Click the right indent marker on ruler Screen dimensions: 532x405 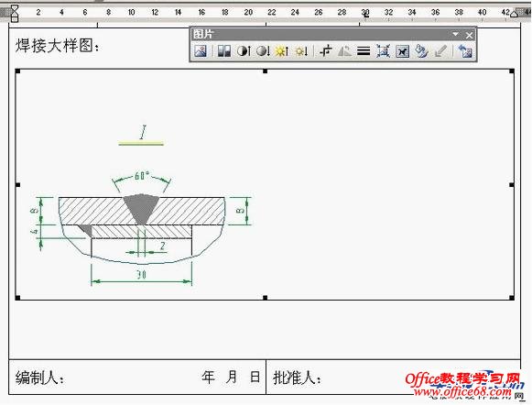click(x=514, y=14)
